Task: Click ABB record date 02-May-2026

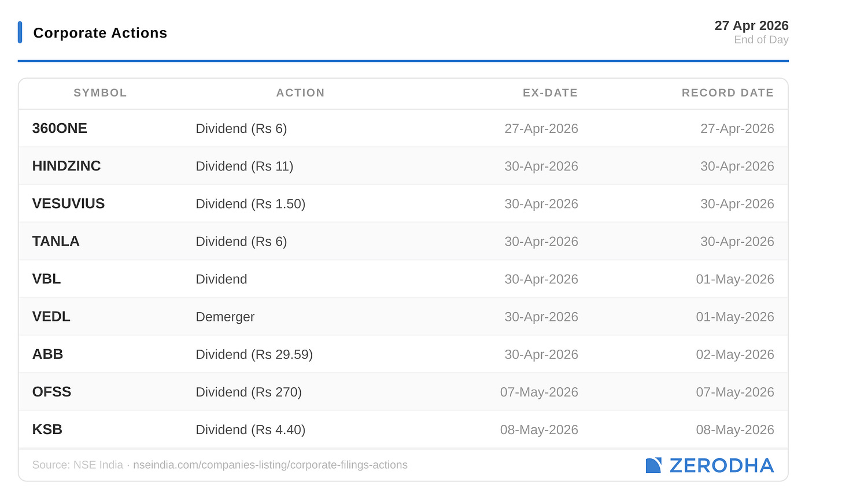Action: pos(735,354)
